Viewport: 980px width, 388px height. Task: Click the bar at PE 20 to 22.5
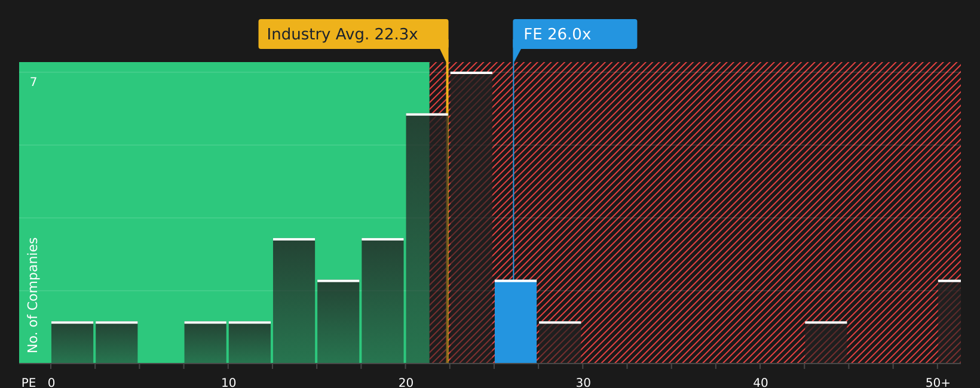click(x=427, y=239)
